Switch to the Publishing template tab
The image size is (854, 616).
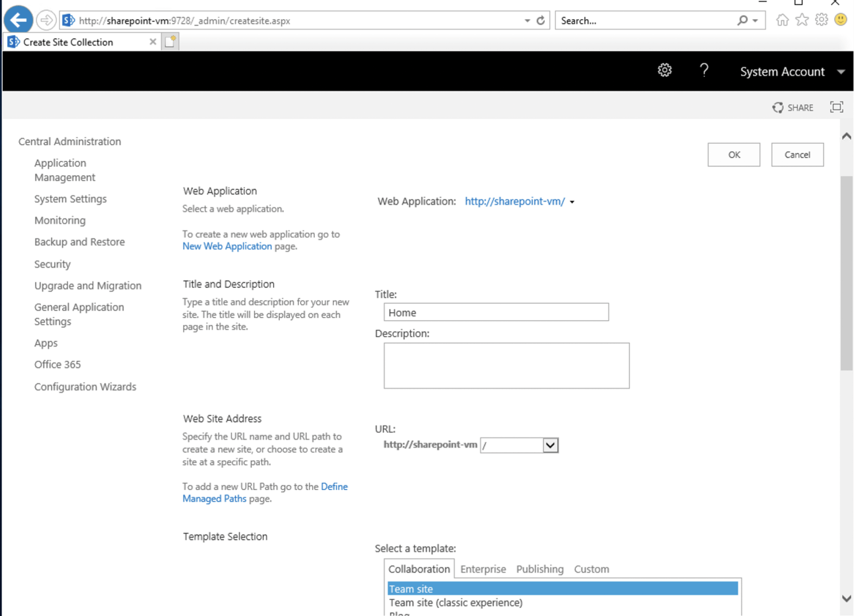pos(540,569)
